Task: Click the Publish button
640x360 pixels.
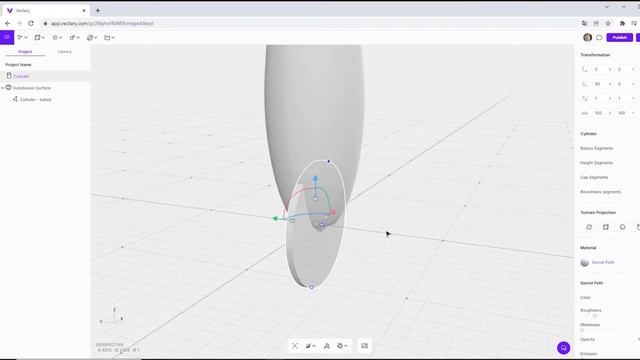Action: pyautogui.click(x=620, y=38)
